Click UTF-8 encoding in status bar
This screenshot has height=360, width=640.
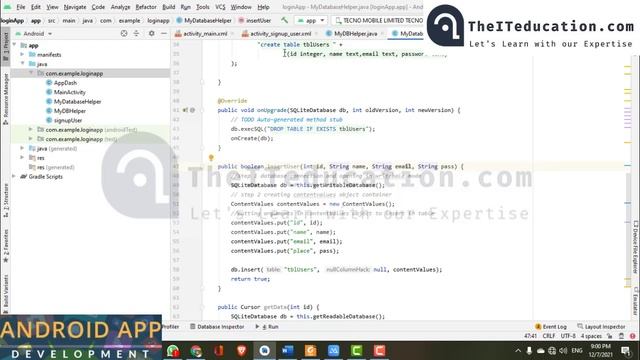tap(568, 336)
